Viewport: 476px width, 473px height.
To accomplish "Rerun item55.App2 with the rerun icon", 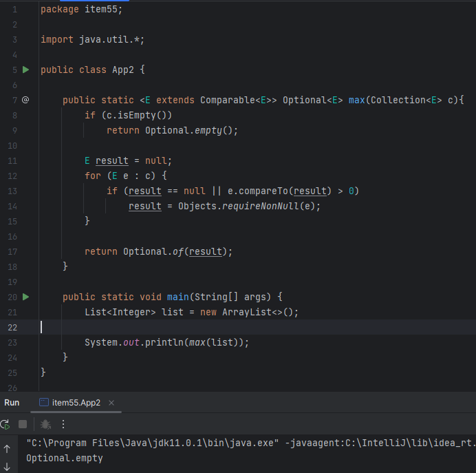I will click(5, 424).
